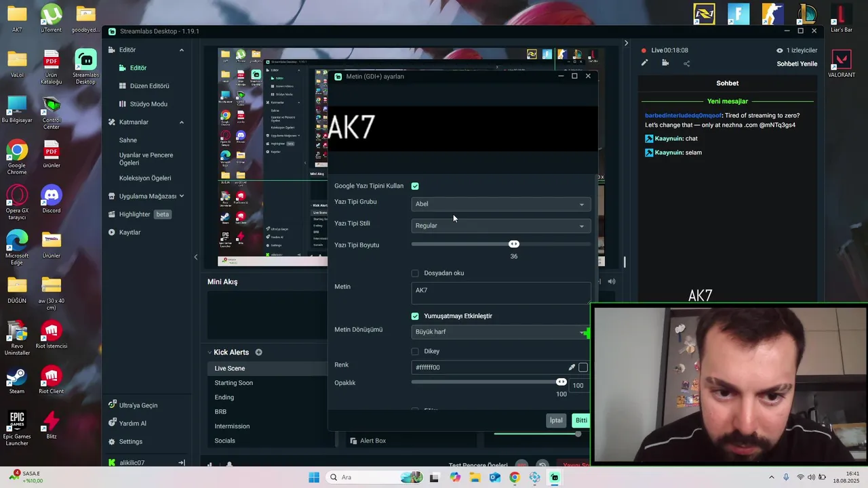Image resolution: width=868 pixels, height=488 pixels.
Task: Open the Epic Games Launcher shortcut
Action: [x=17, y=428]
